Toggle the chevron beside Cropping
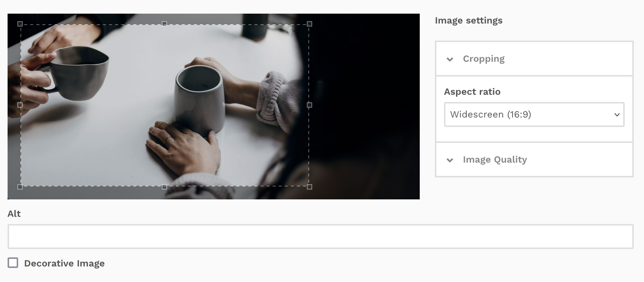This screenshot has height=282, width=644. tap(450, 59)
